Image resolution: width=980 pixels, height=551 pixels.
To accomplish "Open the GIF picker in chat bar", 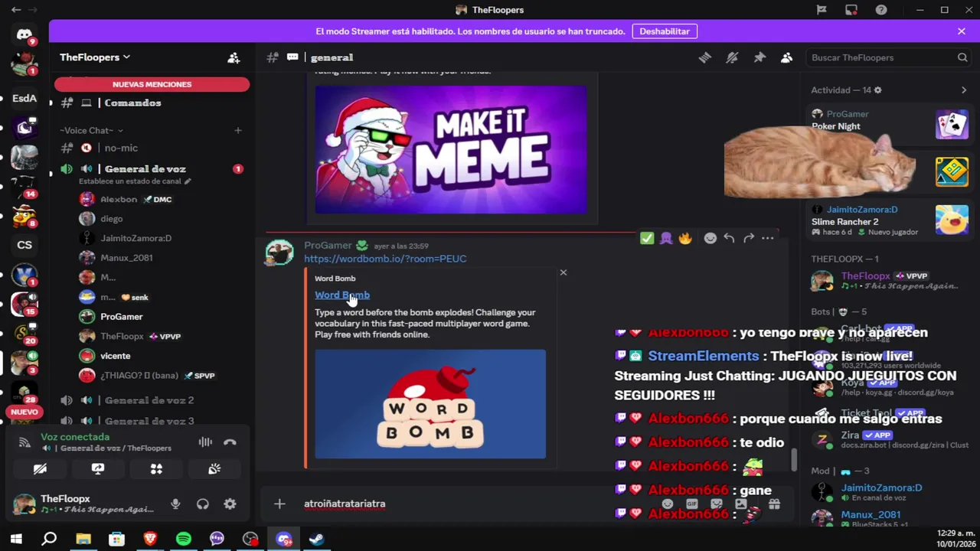I will click(692, 504).
